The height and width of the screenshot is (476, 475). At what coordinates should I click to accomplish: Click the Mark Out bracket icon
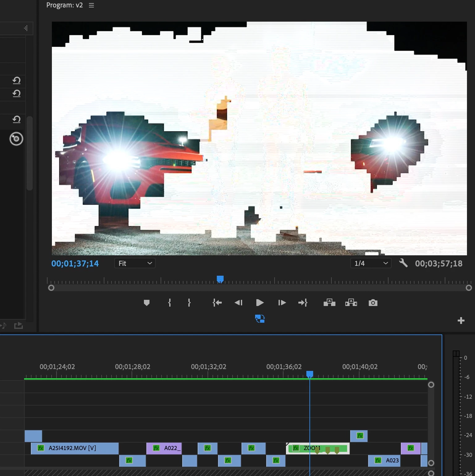[x=189, y=303]
